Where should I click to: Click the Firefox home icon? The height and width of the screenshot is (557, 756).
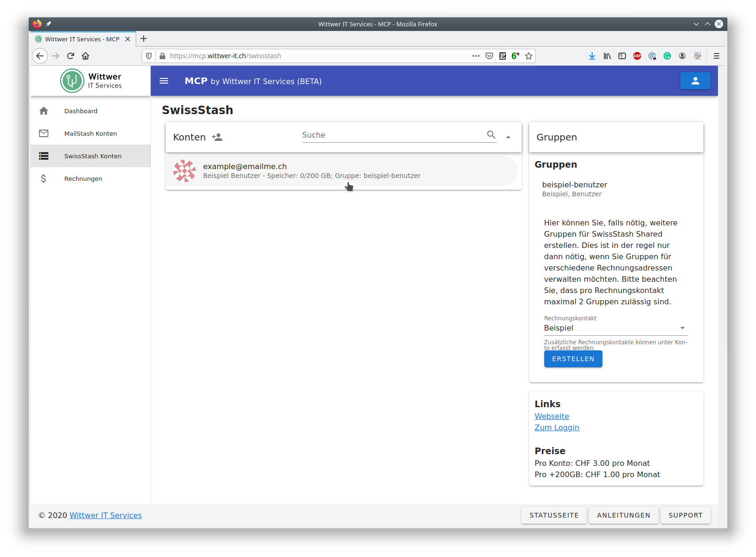click(85, 56)
